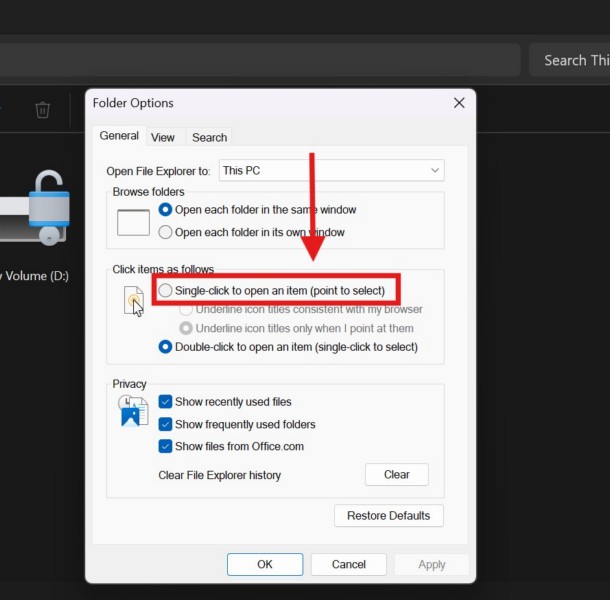
Task: Toggle Show frequently used folders checkbox
Action: pyautogui.click(x=166, y=424)
